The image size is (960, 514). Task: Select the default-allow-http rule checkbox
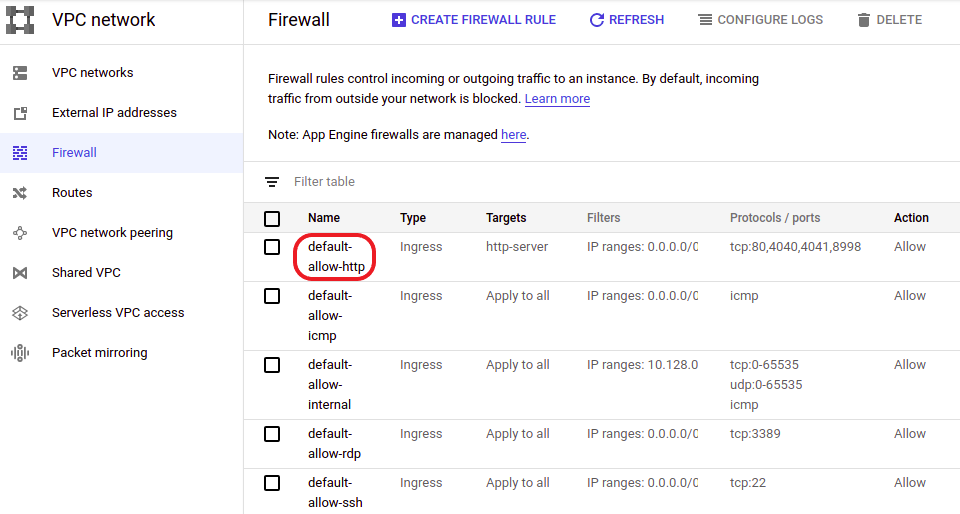(272, 247)
